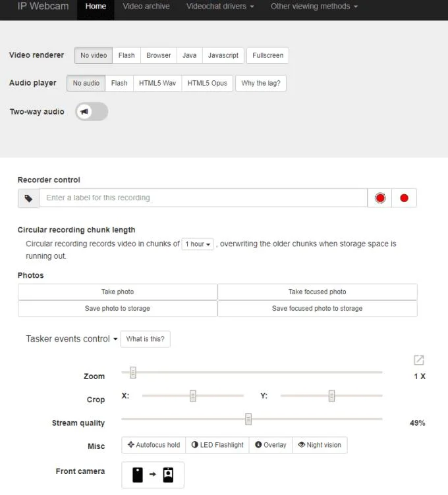Click Why the lag? button
The image size is (448, 495).
(261, 83)
